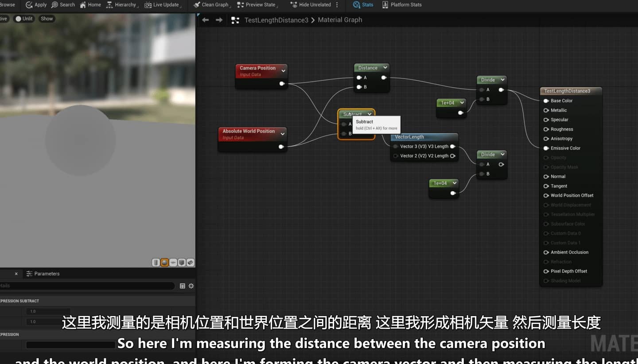638x364 pixels.
Task: Run Clean Graph
Action: (212, 5)
